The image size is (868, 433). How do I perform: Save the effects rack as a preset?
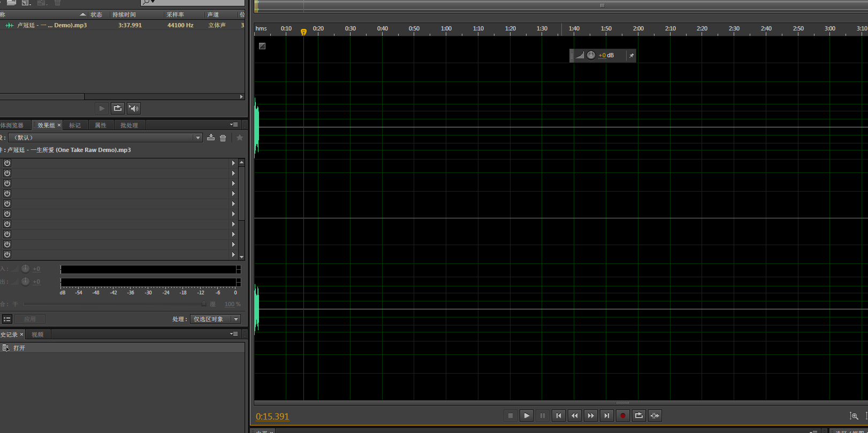tap(211, 138)
